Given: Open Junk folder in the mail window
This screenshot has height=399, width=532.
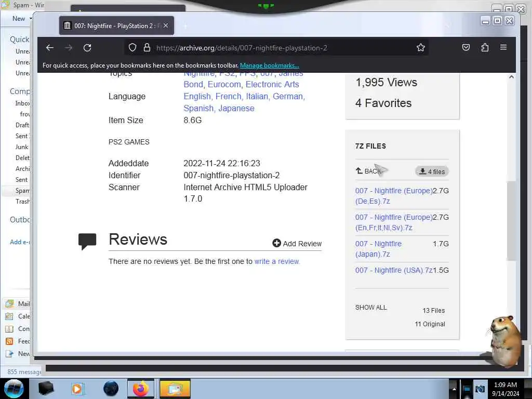Looking at the screenshot, I should tap(22, 147).
